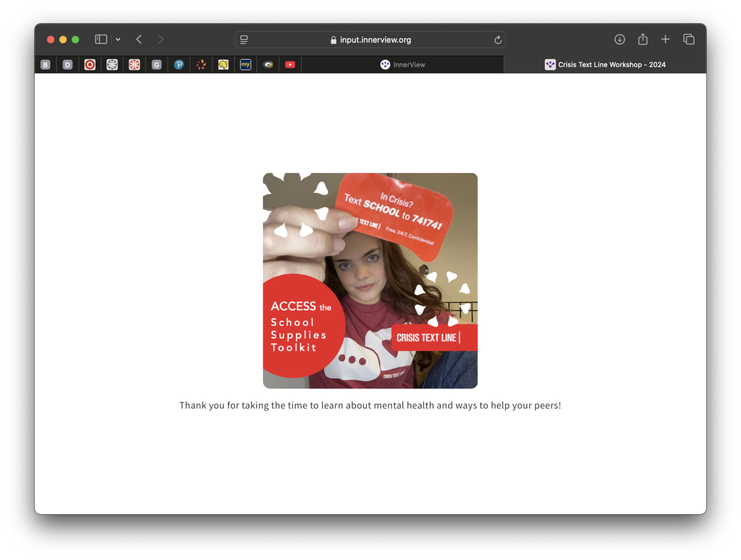Open the eagle logo pinned tab

[x=268, y=65]
